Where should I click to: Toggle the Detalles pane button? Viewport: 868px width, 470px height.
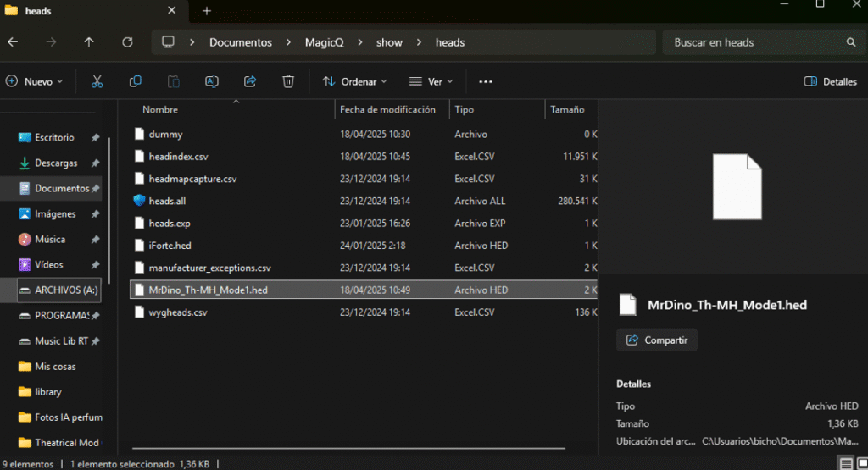(x=830, y=82)
